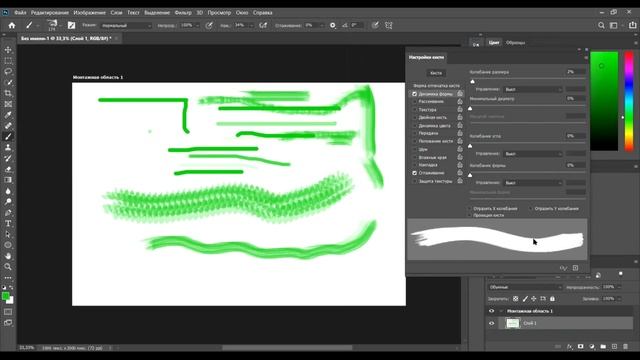Select the Eyedropper tool
This screenshot has height=360, width=640.
click(x=8, y=115)
